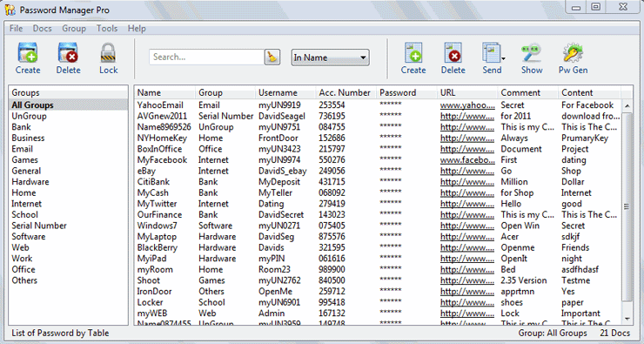Viewport: 644px width, 344px height.
Task: Select the Bank group in list
Action: click(22, 127)
